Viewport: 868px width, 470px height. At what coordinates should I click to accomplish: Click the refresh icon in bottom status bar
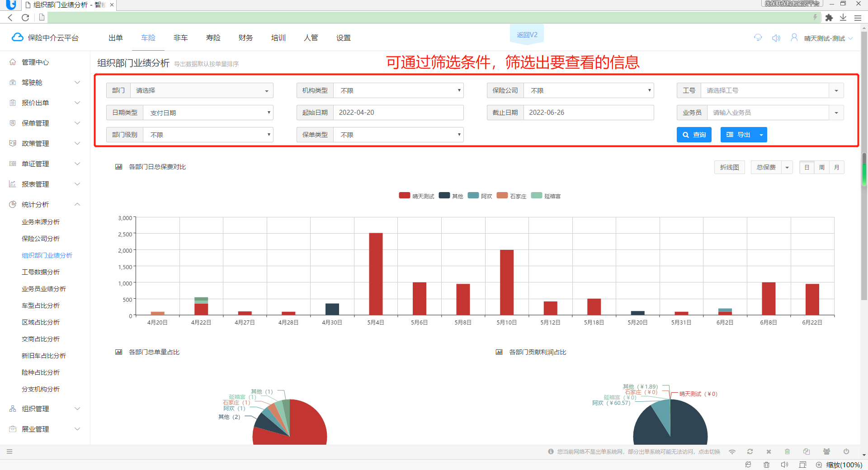click(x=750, y=451)
